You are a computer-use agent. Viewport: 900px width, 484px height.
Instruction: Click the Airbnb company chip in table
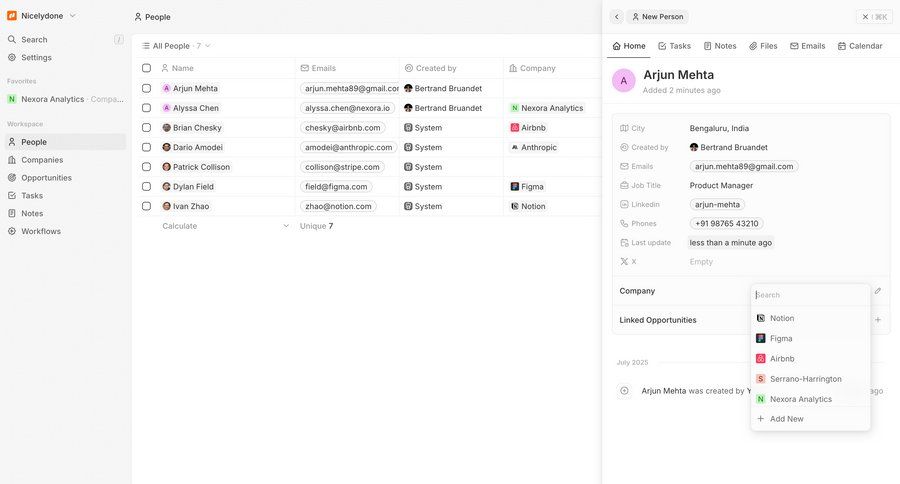(528, 127)
